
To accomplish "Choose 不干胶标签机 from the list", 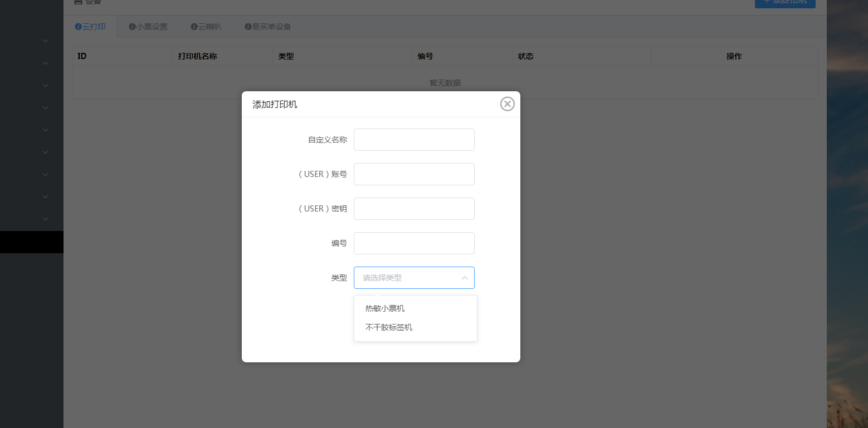I will tap(416, 327).
